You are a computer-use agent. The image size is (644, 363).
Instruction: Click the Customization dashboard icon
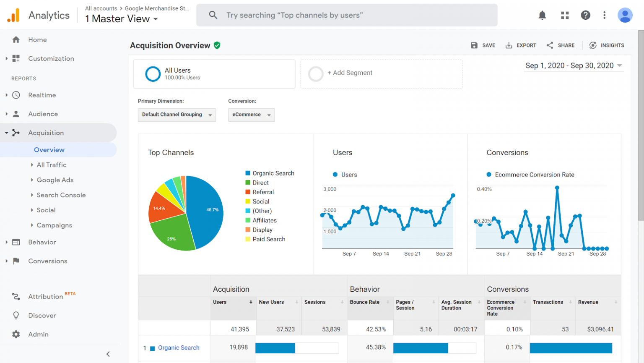pos(16,58)
